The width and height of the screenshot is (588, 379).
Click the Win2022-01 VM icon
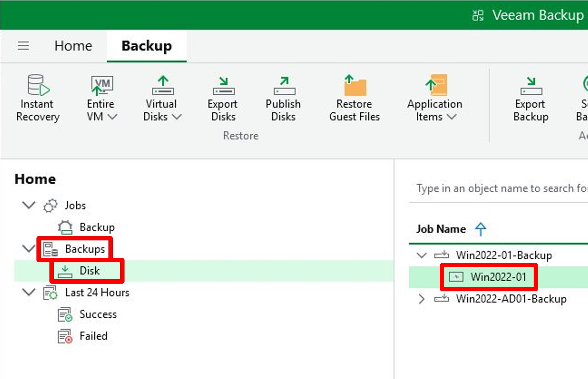point(456,277)
